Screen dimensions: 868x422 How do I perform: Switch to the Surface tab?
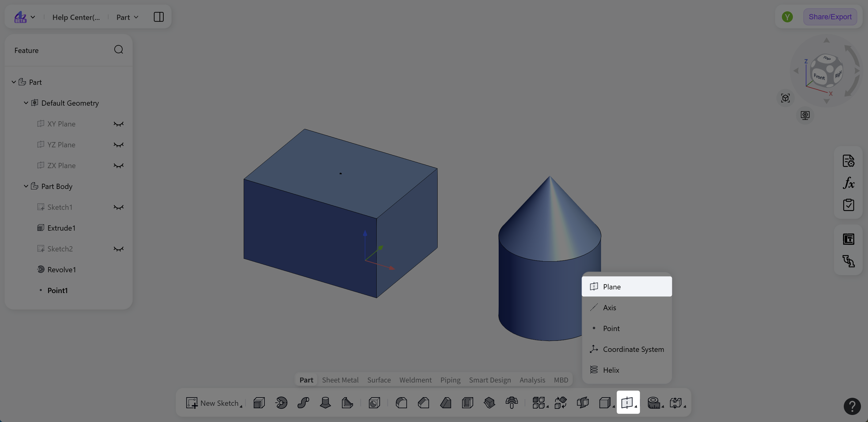click(379, 380)
